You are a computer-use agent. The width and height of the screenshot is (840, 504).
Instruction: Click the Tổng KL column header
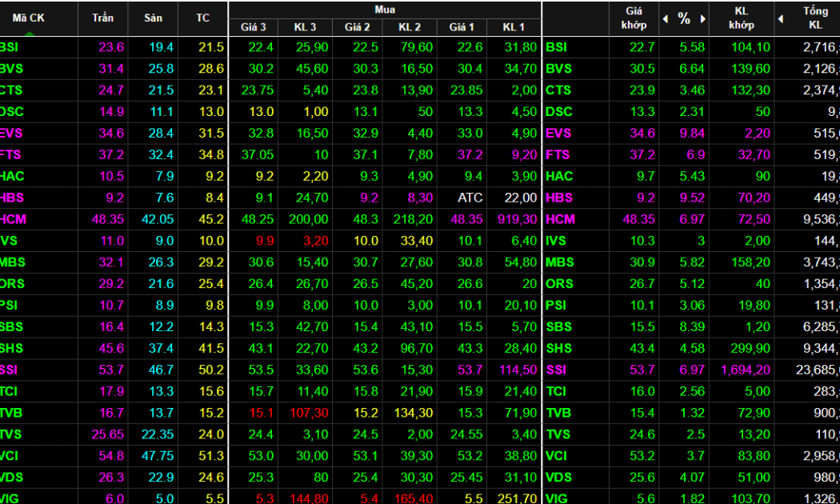click(815, 18)
